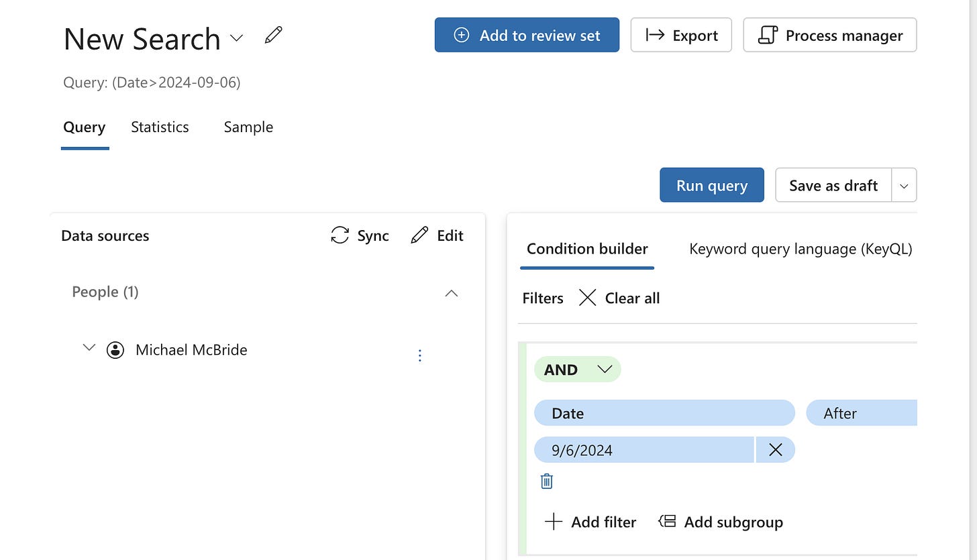Image resolution: width=977 pixels, height=560 pixels.
Task: Open the three-dot menu for Michael McBride
Action: [420, 355]
